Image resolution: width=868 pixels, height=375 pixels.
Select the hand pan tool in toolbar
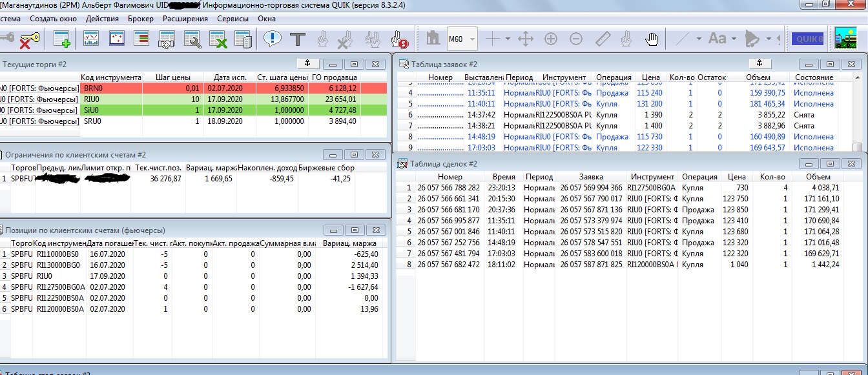[x=652, y=39]
